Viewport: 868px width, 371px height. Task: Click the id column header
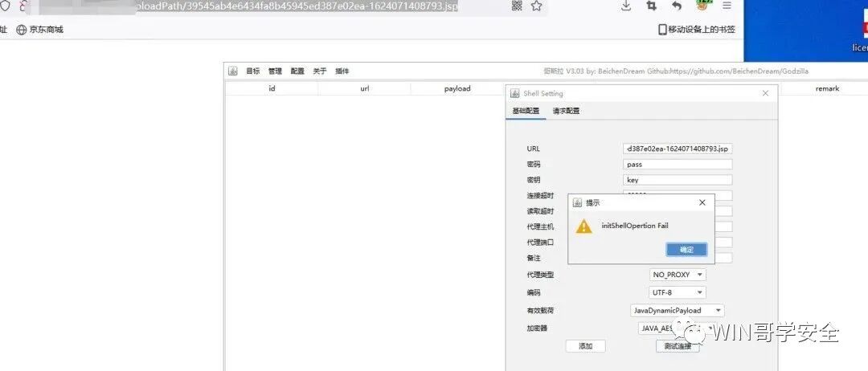[272, 88]
